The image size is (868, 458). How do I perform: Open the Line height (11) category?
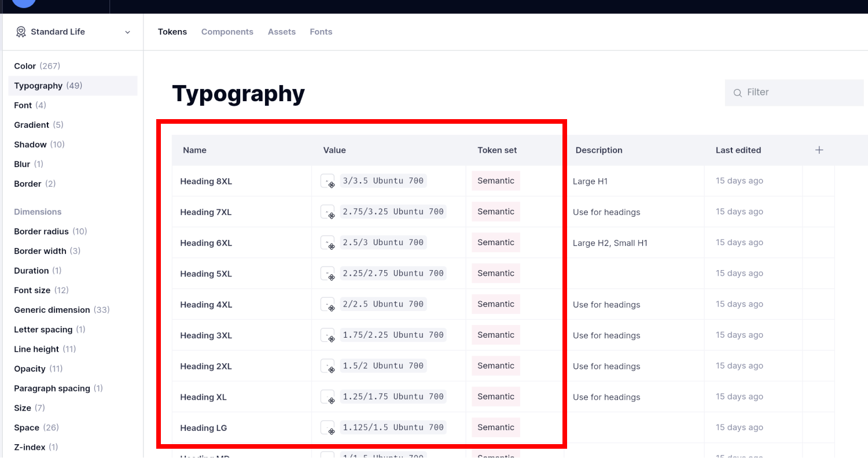coord(73,349)
